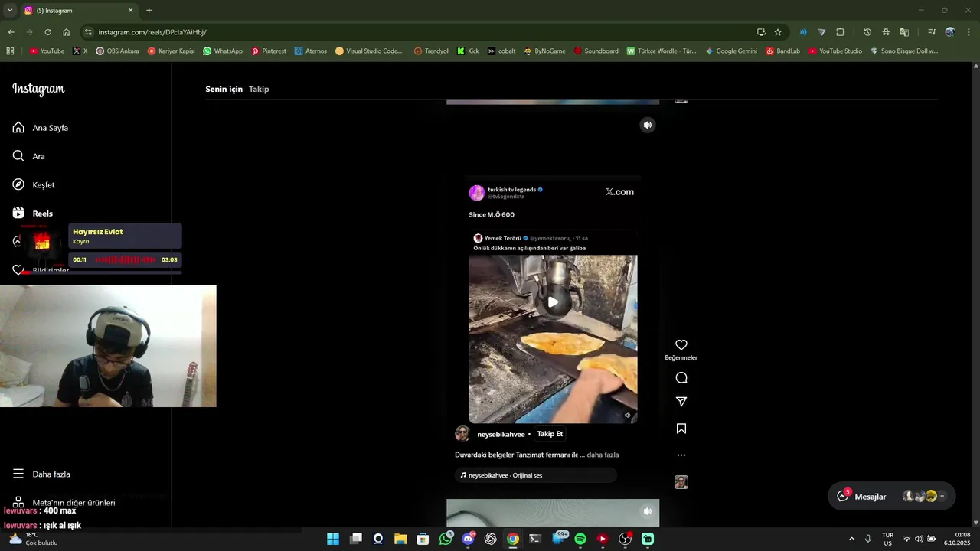Expand caption with daha fazla
Screen dimensions: 980x551
tap(603, 455)
